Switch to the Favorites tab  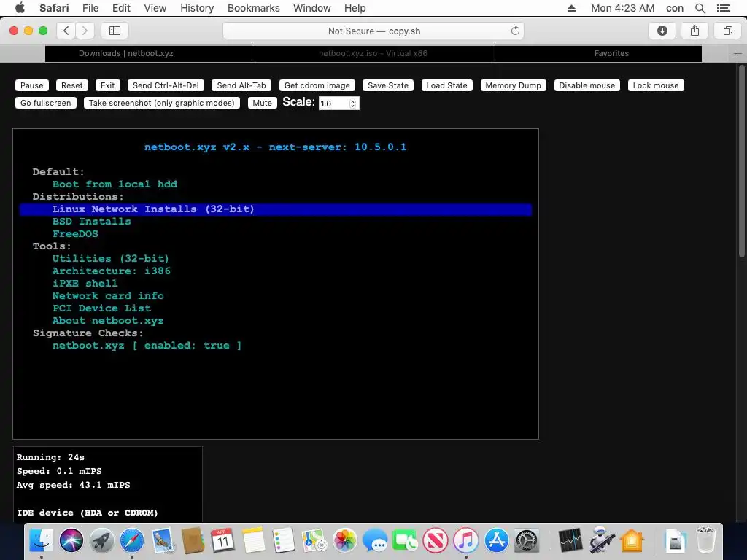pos(598,53)
